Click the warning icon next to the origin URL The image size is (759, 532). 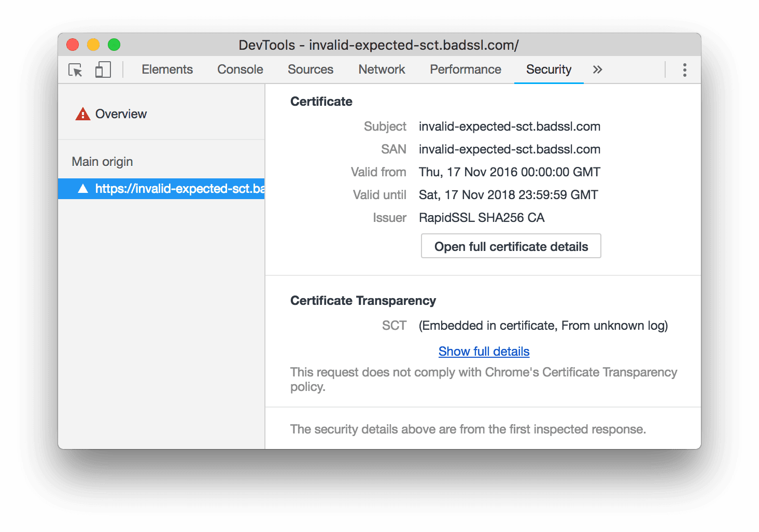coord(83,188)
